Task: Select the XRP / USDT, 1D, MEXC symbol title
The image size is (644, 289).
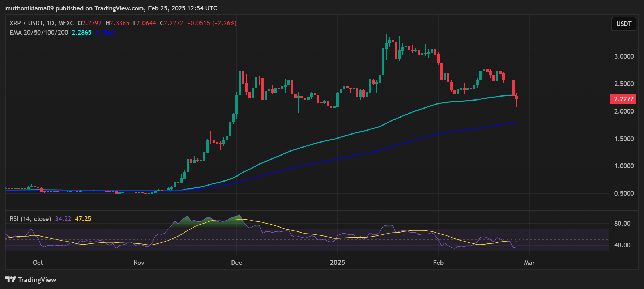Action: click(x=42, y=23)
